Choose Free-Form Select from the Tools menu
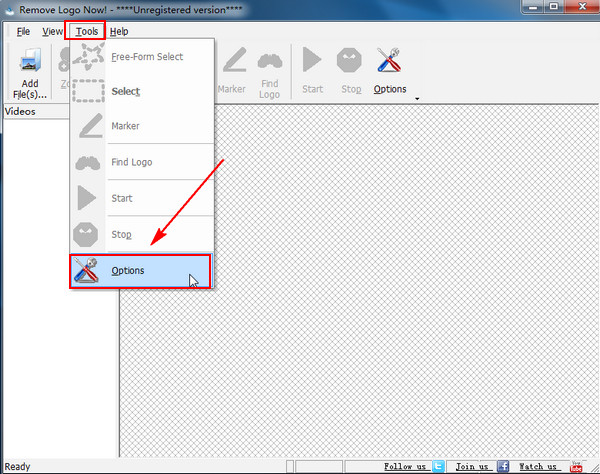 (x=142, y=57)
